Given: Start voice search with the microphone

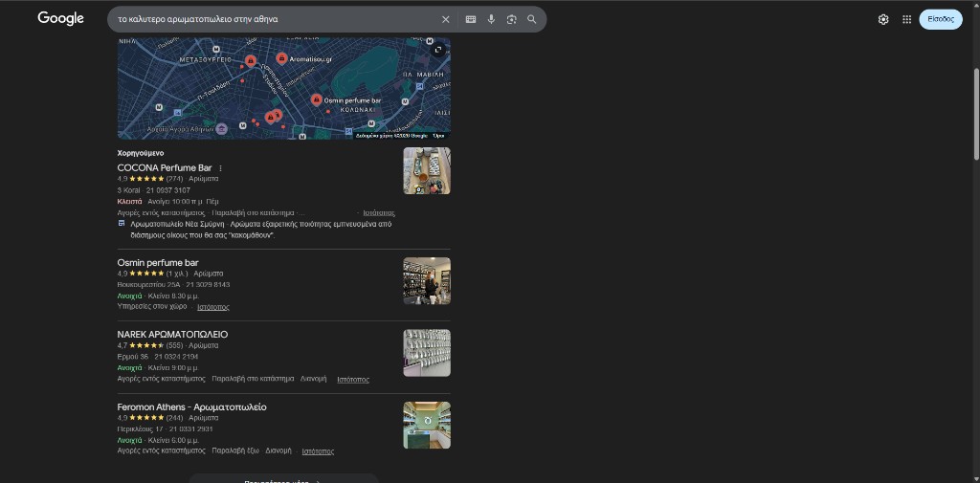Looking at the screenshot, I should click(x=491, y=19).
